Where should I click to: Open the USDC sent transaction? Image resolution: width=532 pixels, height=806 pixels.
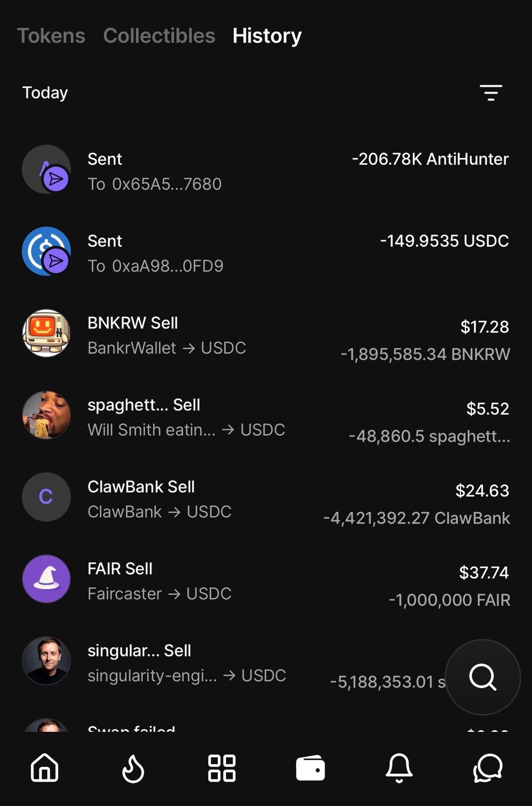click(x=266, y=253)
